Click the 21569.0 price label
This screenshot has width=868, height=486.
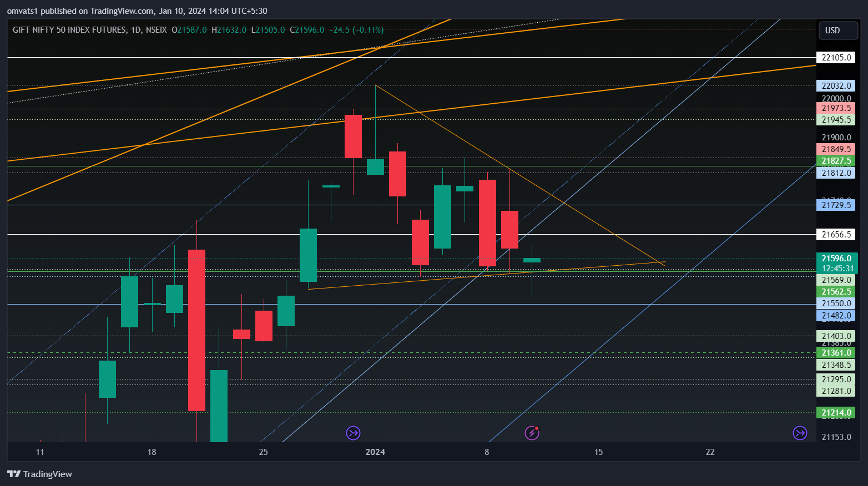(x=836, y=280)
